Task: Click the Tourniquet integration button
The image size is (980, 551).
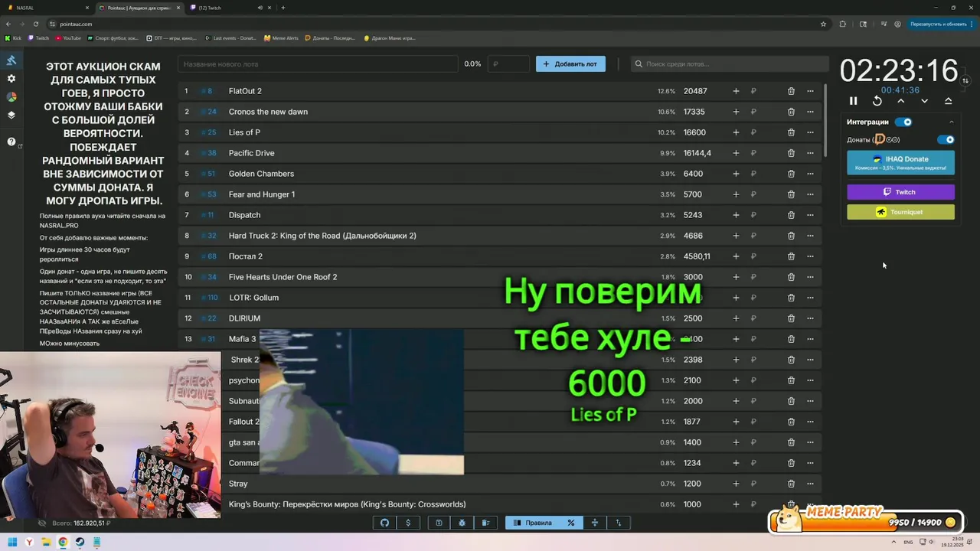Action: click(900, 212)
